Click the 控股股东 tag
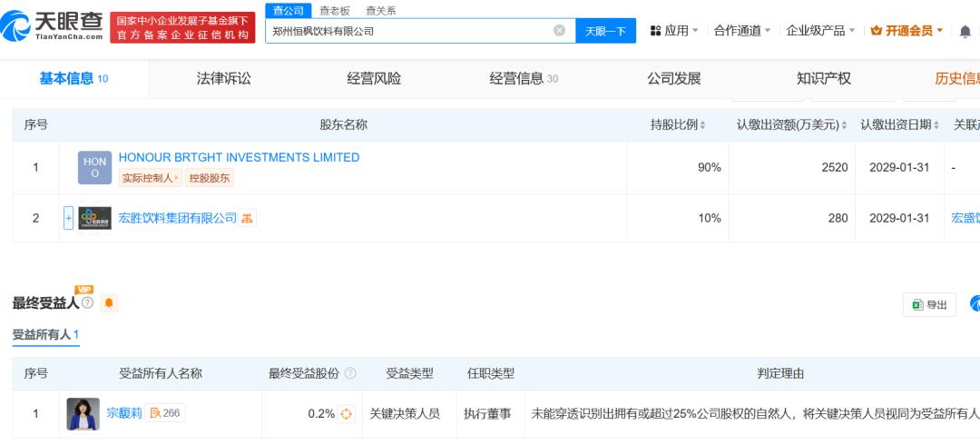The width and height of the screenshot is (980, 445). [210, 178]
